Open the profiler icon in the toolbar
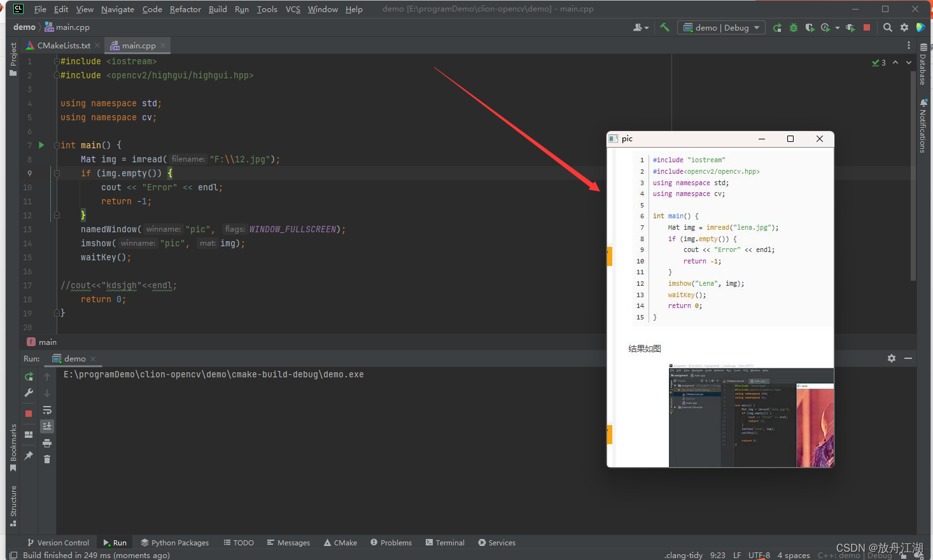933x560 pixels. pos(825,27)
